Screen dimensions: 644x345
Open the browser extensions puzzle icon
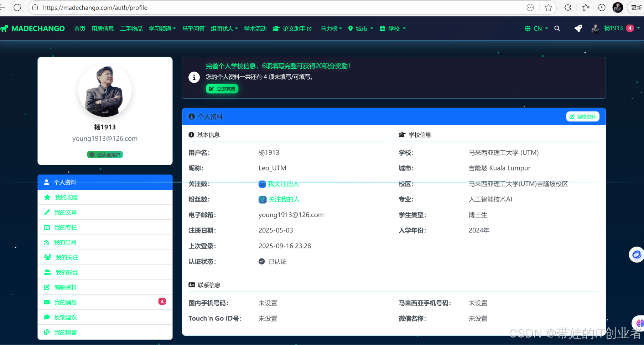(568, 7)
